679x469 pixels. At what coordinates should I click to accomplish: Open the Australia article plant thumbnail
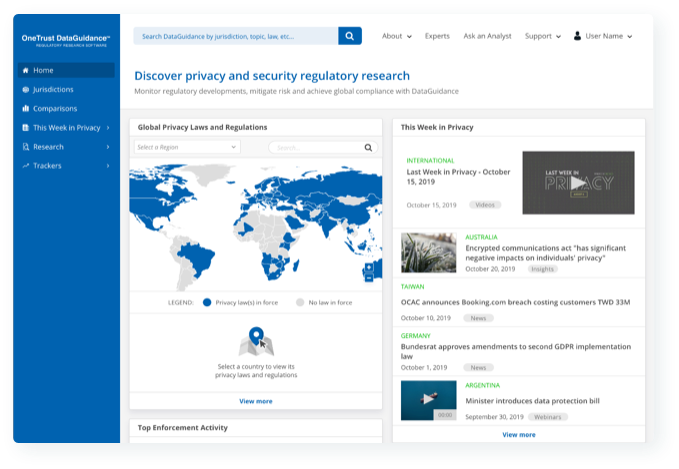pos(428,253)
